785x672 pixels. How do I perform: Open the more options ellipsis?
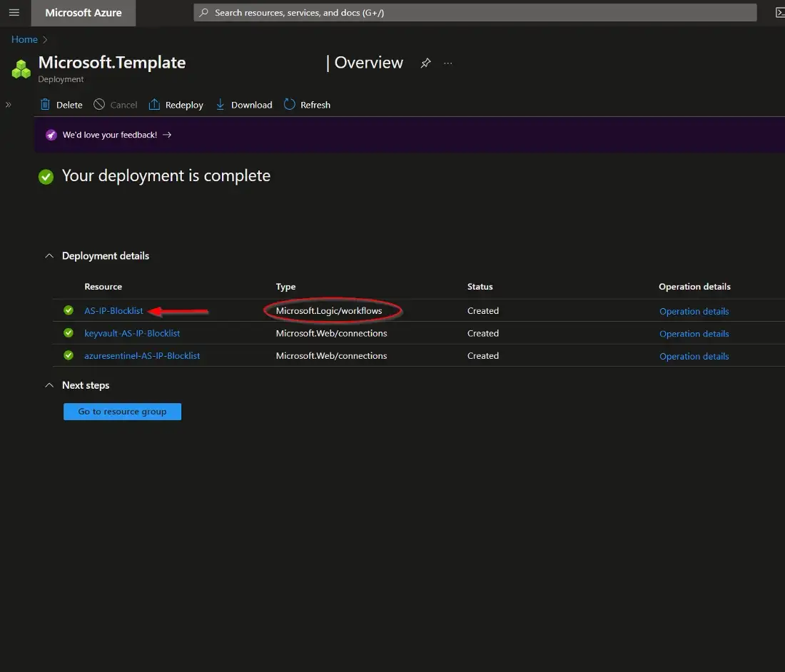(x=448, y=63)
